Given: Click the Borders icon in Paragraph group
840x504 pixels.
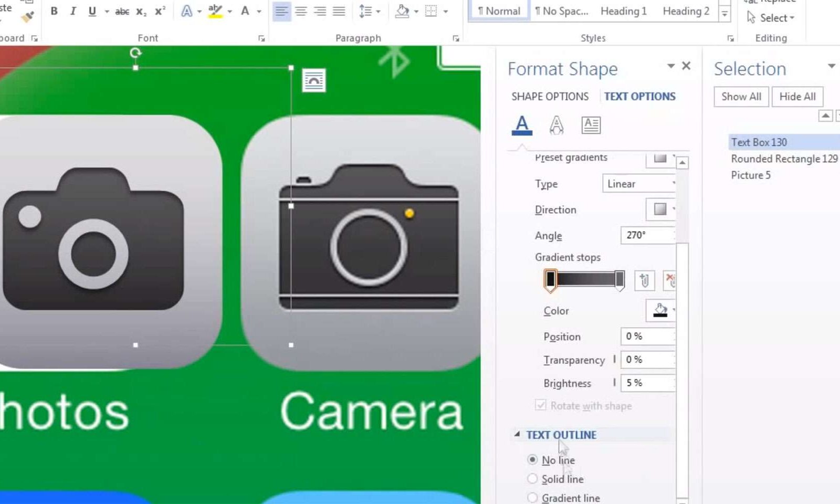Looking at the screenshot, I should click(431, 11).
